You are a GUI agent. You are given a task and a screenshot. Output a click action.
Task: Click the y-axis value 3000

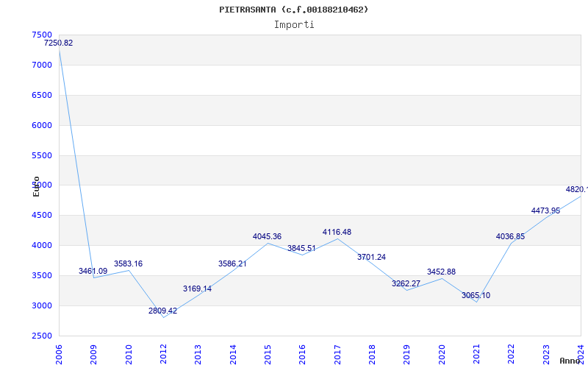42,305
